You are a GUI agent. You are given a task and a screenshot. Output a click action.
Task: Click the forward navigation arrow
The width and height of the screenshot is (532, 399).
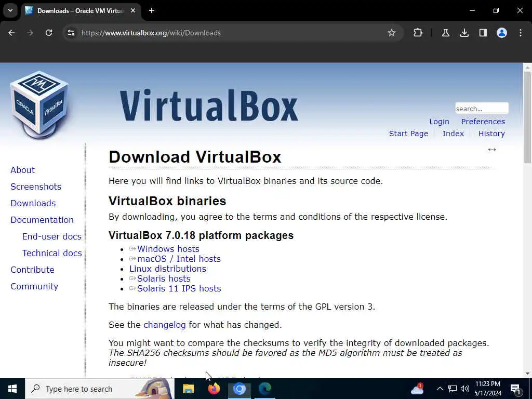pyautogui.click(x=30, y=33)
